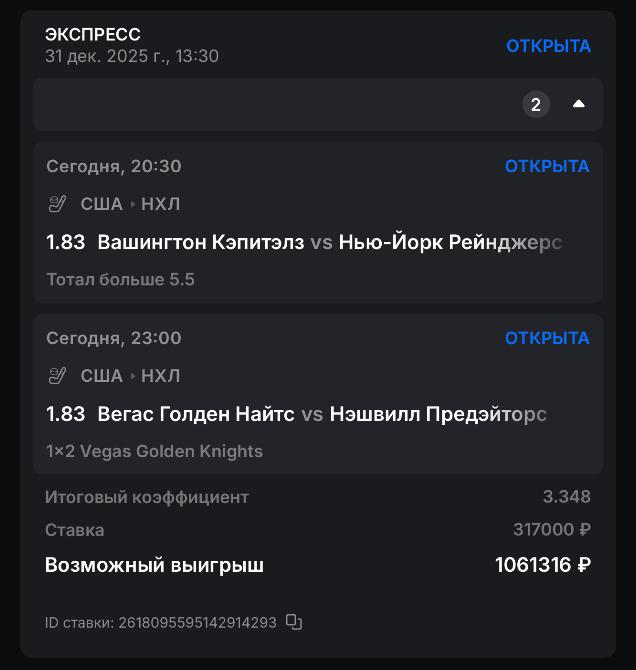
Task: Click the Сегодня, 20:30 match time
Action: point(114,166)
